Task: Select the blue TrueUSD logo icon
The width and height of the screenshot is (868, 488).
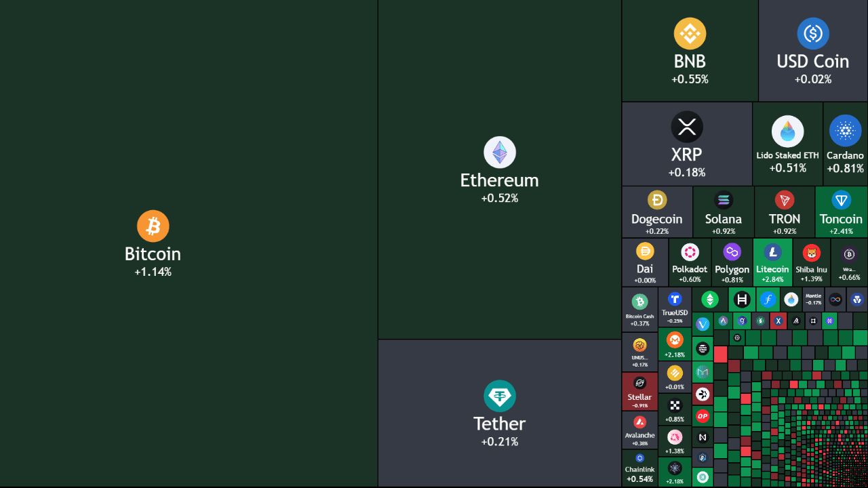Action: (675, 299)
